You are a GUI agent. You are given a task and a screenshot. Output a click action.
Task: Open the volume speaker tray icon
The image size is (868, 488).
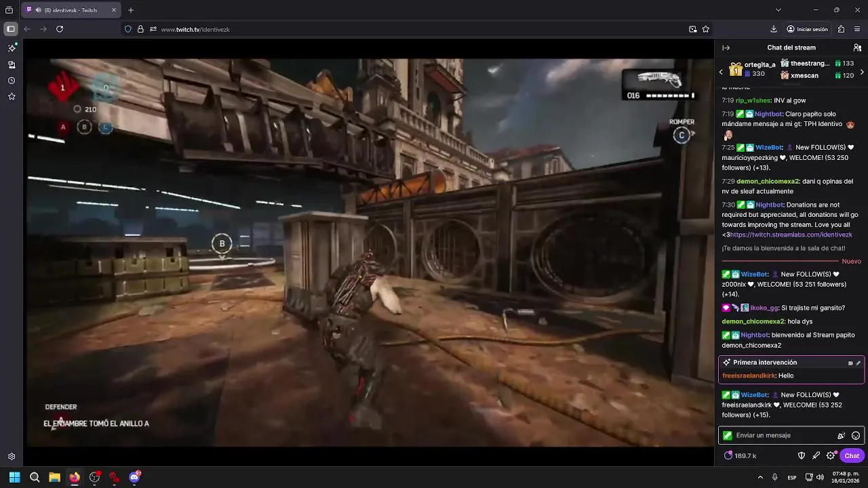click(820, 477)
